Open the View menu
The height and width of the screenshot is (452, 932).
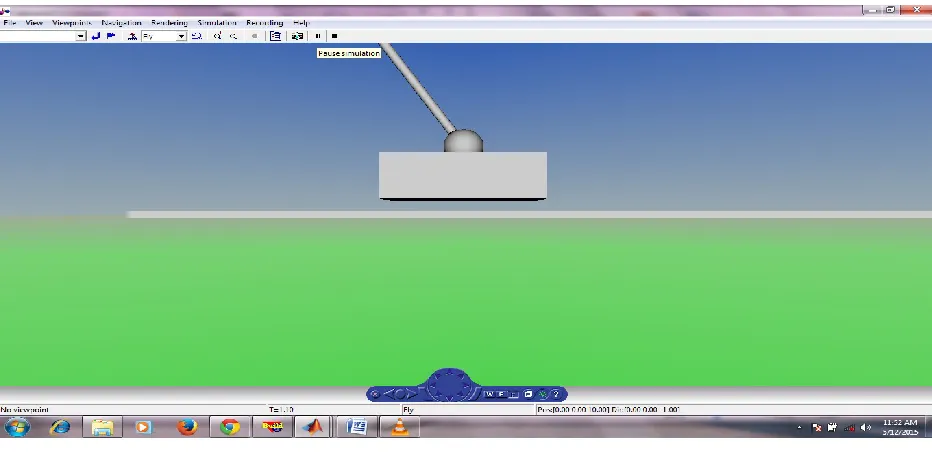point(34,23)
